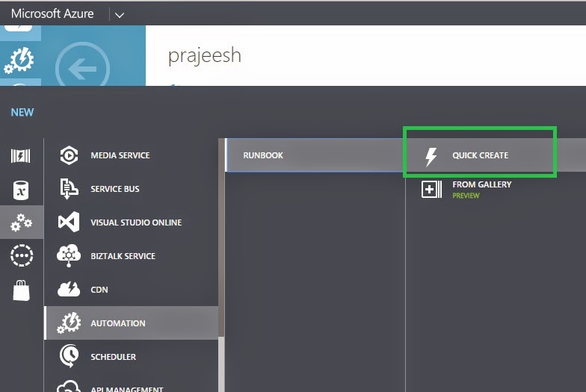Image resolution: width=586 pixels, height=392 pixels.
Task: Click the Media Service play icon
Action: pyautogui.click(x=69, y=155)
